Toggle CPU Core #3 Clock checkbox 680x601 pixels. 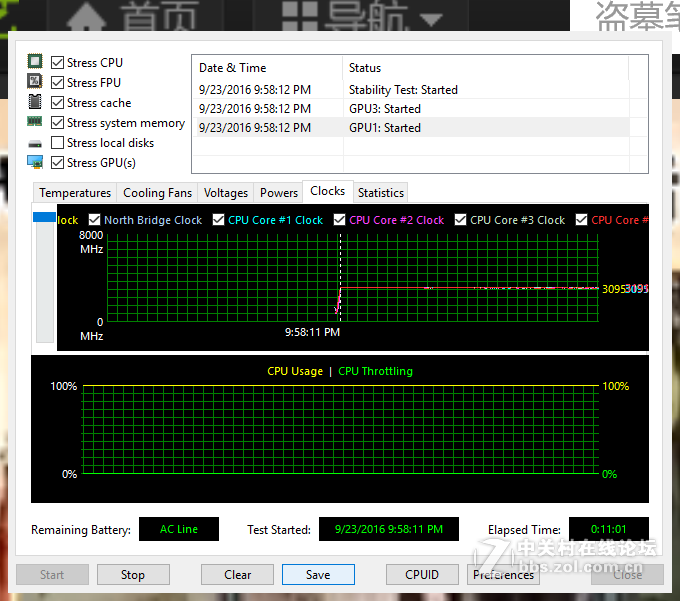click(461, 220)
